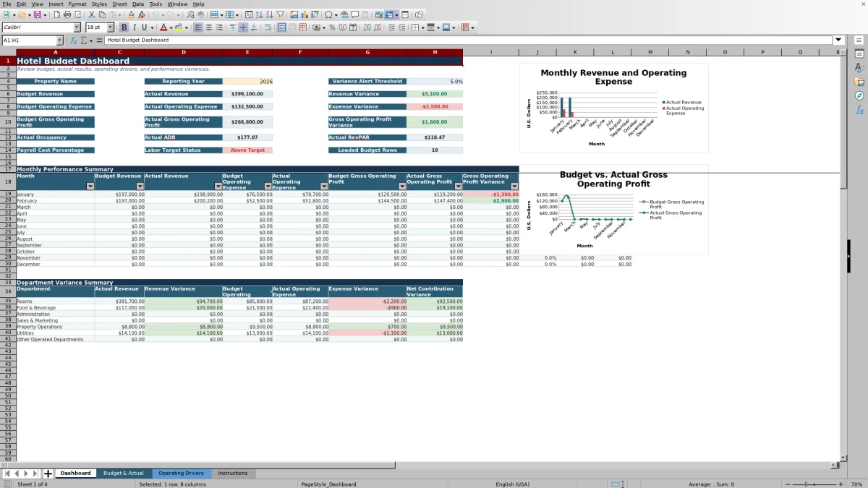Toggle Center Vertically alignment
The image size is (868, 488).
243,27
